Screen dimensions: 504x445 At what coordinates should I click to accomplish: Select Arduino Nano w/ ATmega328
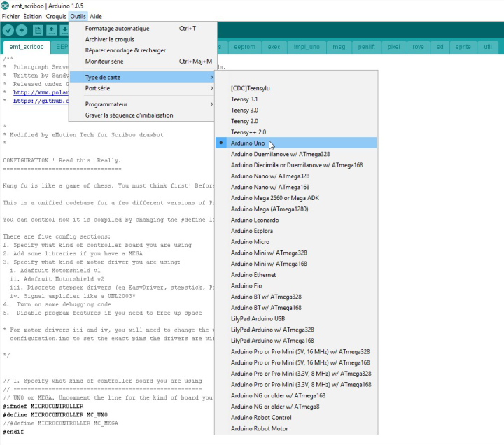tap(296, 176)
